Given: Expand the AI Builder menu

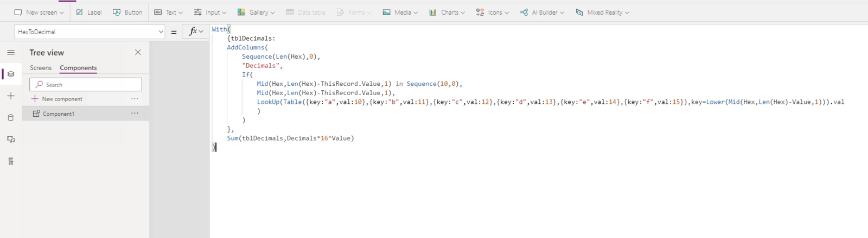Looking at the screenshot, I should 542,12.
